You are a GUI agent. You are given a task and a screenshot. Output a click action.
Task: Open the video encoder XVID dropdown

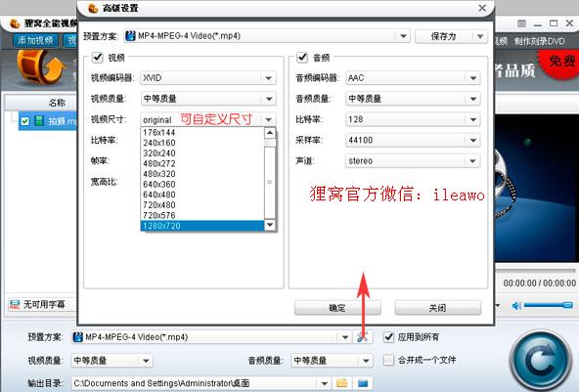pyautogui.click(x=268, y=78)
